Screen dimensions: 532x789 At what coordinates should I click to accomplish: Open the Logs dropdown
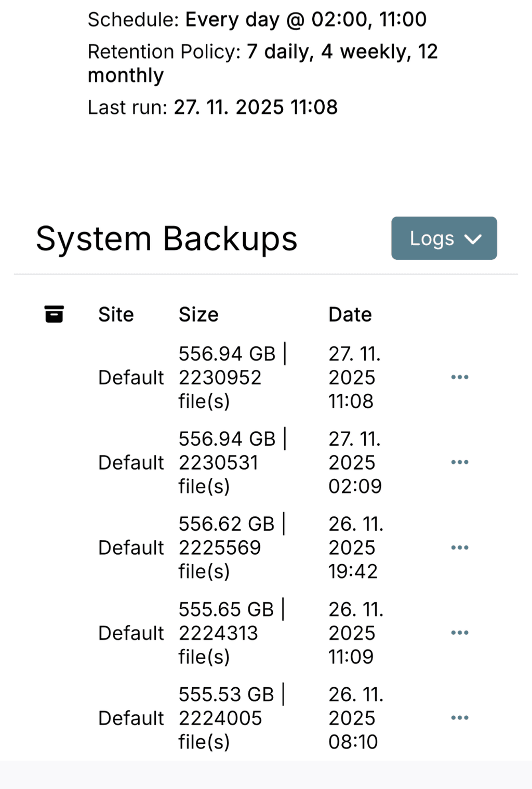pos(444,238)
